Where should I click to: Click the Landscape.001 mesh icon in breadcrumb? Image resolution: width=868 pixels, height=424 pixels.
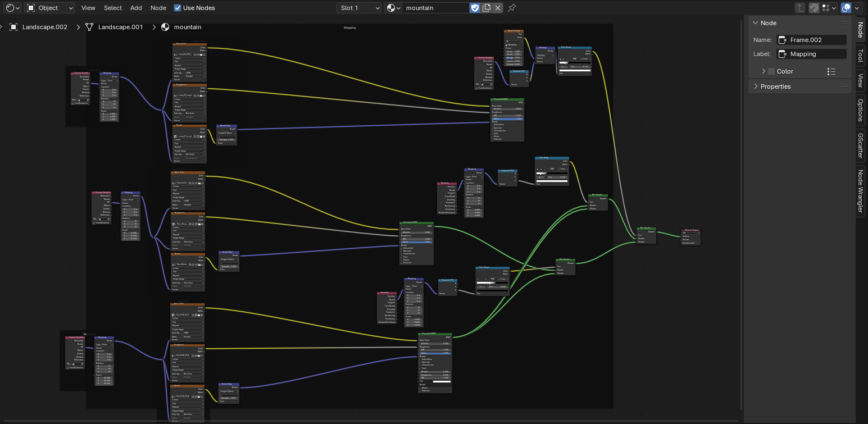tap(89, 27)
